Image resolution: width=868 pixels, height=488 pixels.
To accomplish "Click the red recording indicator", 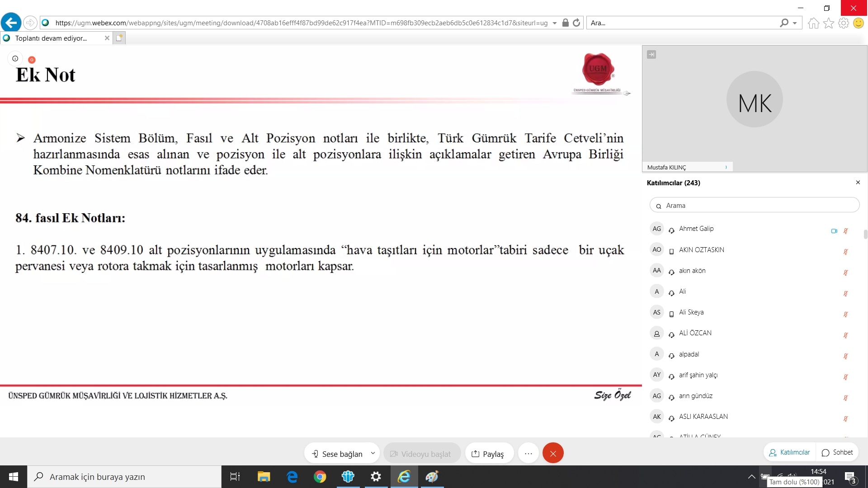I will 32,60.
